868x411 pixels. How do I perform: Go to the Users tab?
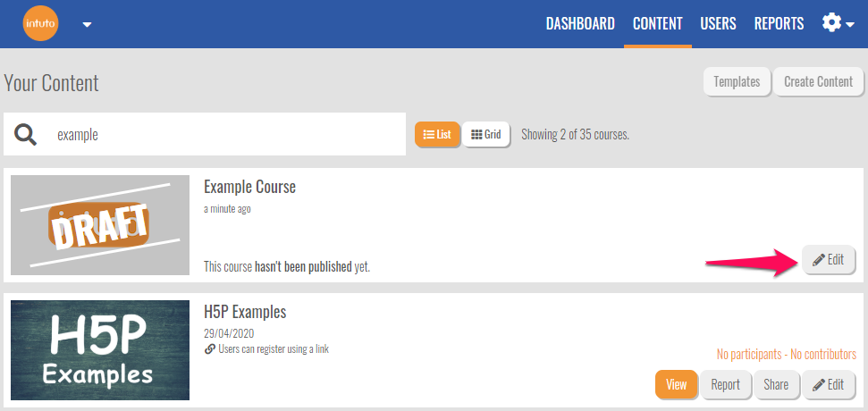click(x=718, y=23)
